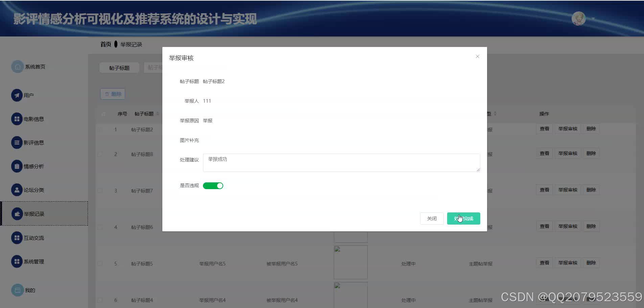Disable the 是否违规 violation toggle
644x308 pixels.
coord(213,185)
